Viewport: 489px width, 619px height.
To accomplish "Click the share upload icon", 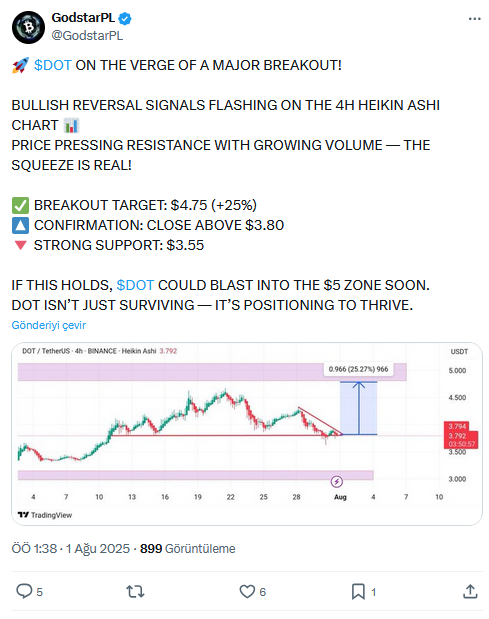I will pyautogui.click(x=470, y=591).
